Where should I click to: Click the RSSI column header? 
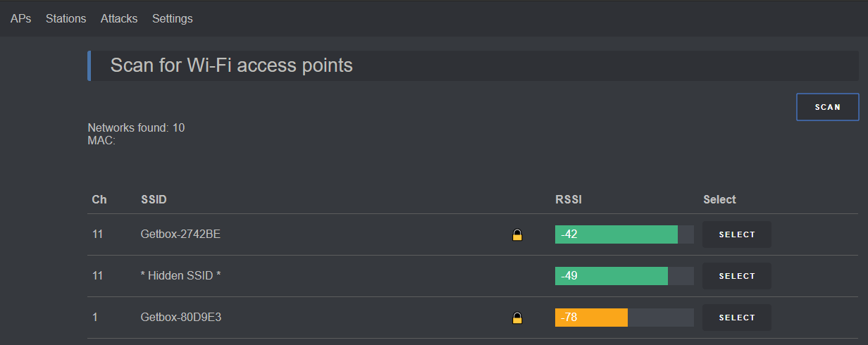pyautogui.click(x=569, y=200)
